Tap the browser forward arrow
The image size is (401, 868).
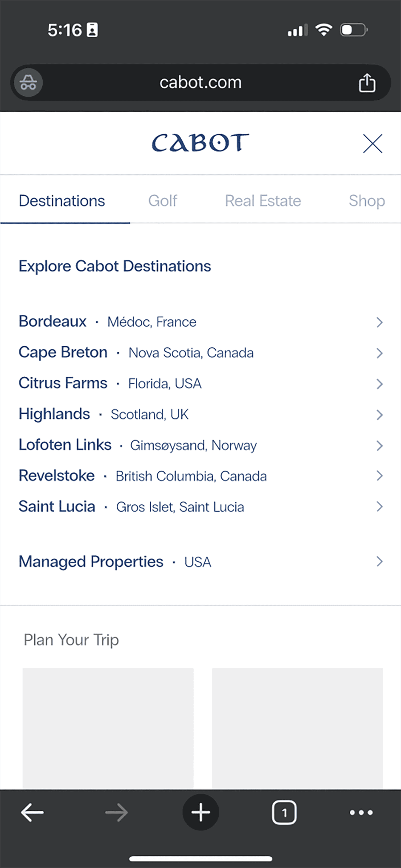pyautogui.click(x=116, y=812)
